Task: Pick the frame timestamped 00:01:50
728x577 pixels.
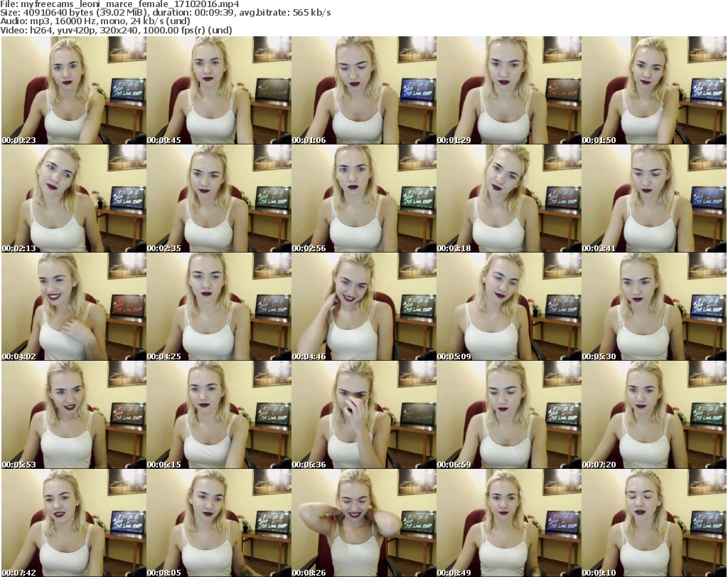Action: pyautogui.click(x=654, y=90)
